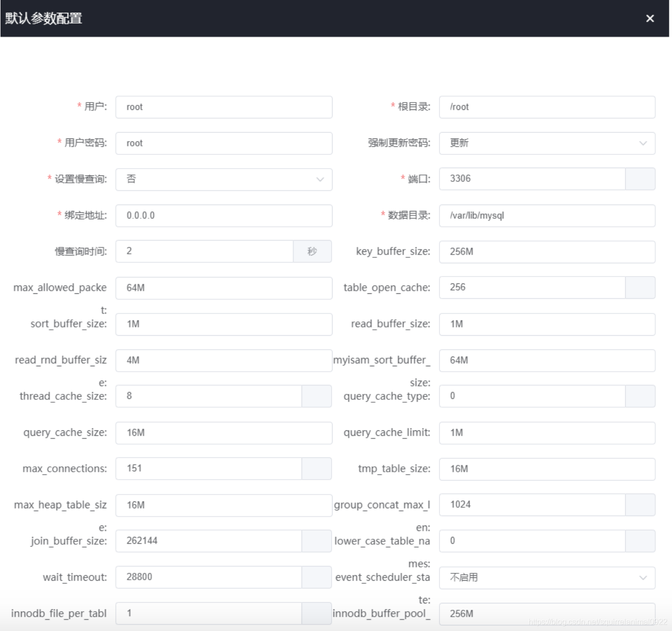Focus the key_buffer_size field
672x631 pixels.
(547, 252)
